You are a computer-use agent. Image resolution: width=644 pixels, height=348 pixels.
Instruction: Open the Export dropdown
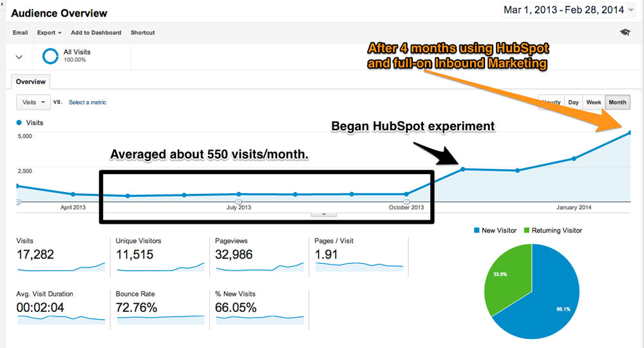click(50, 32)
